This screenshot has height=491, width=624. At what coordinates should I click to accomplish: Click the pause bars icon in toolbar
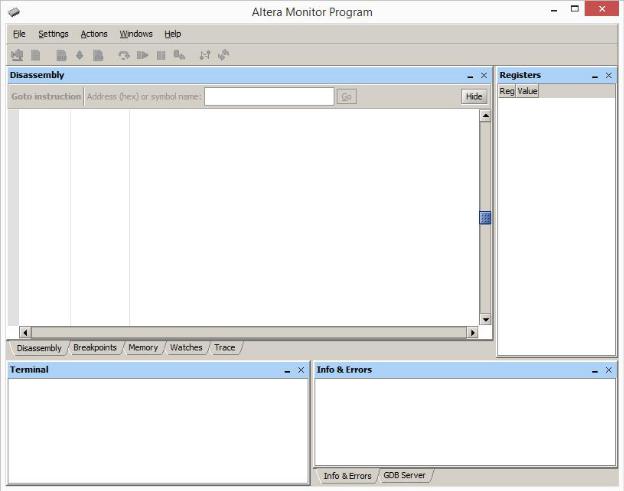tap(161, 55)
